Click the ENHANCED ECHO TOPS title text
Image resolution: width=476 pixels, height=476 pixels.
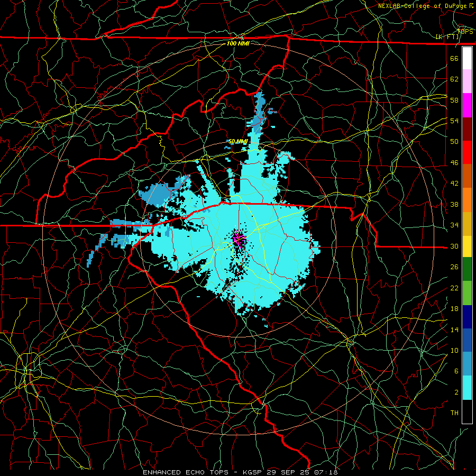coord(186,472)
